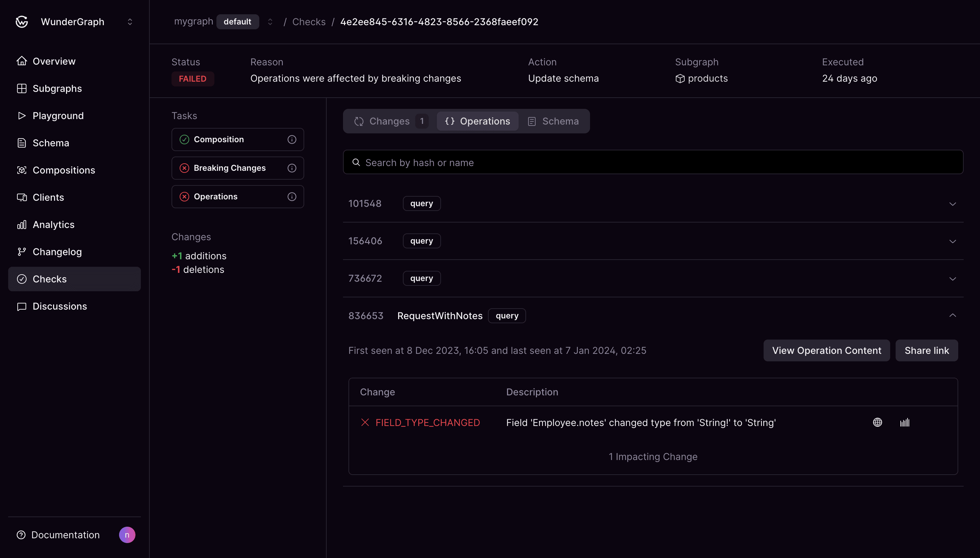The height and width of the screenshot is (558, 980).
Task: Click the Discussions chat bubble icon
Action: pos(22,306)
